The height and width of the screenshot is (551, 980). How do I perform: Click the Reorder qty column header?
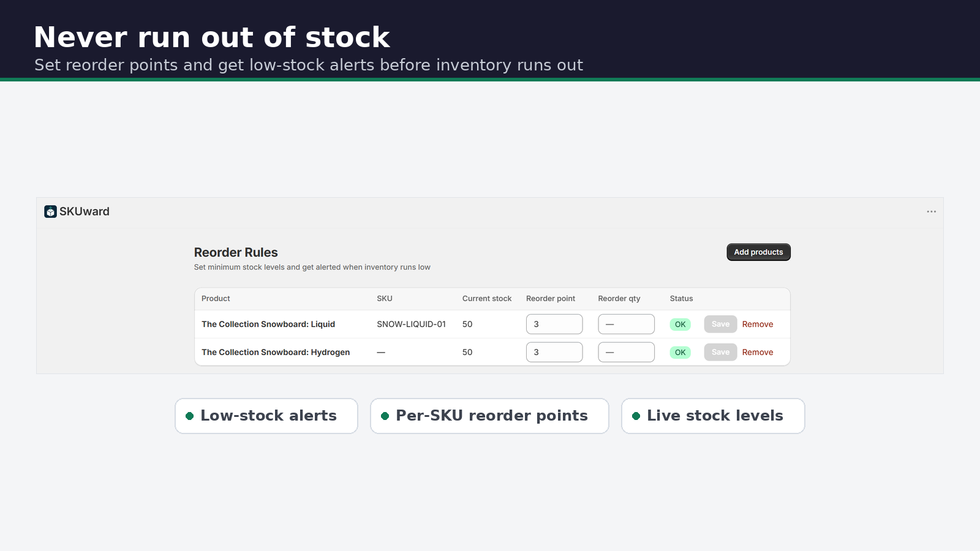[619, 299]
